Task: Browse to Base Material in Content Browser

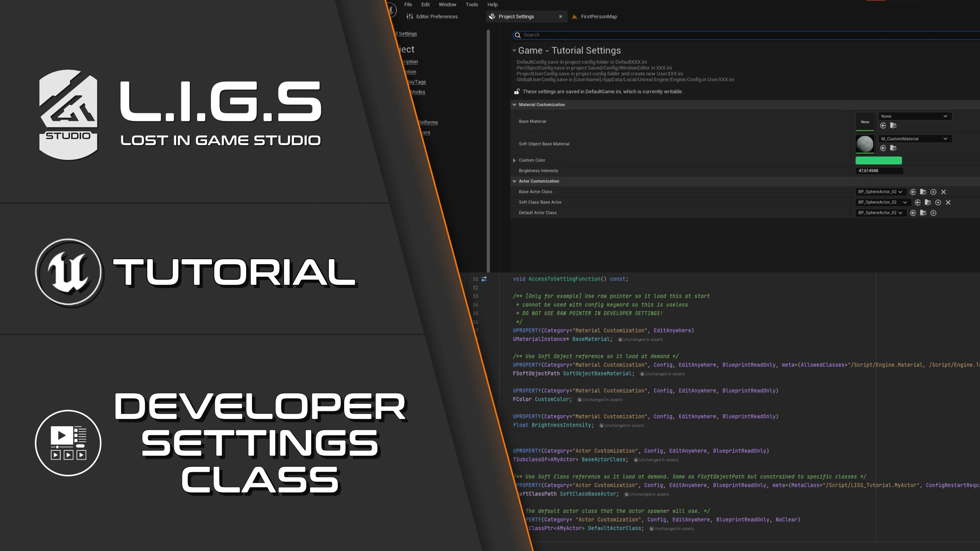Action: pos(893,126)
